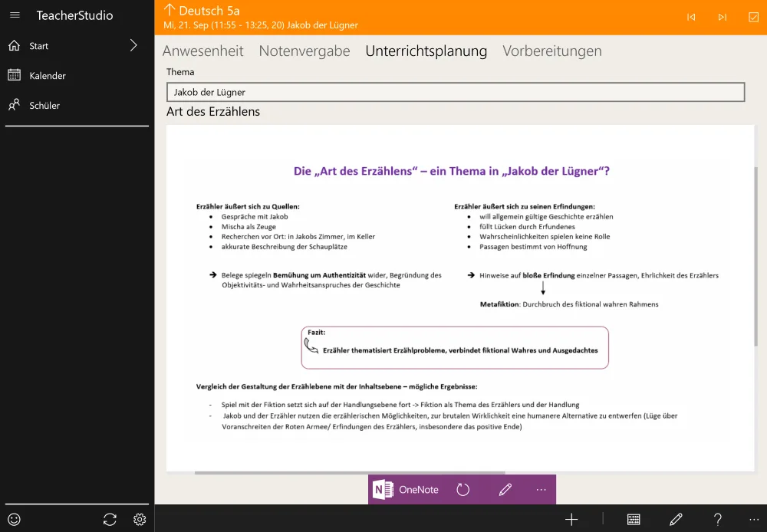This screenshot has width=767, height=532.
Task: Click the home icon beside Start
Action: [14, 45]
